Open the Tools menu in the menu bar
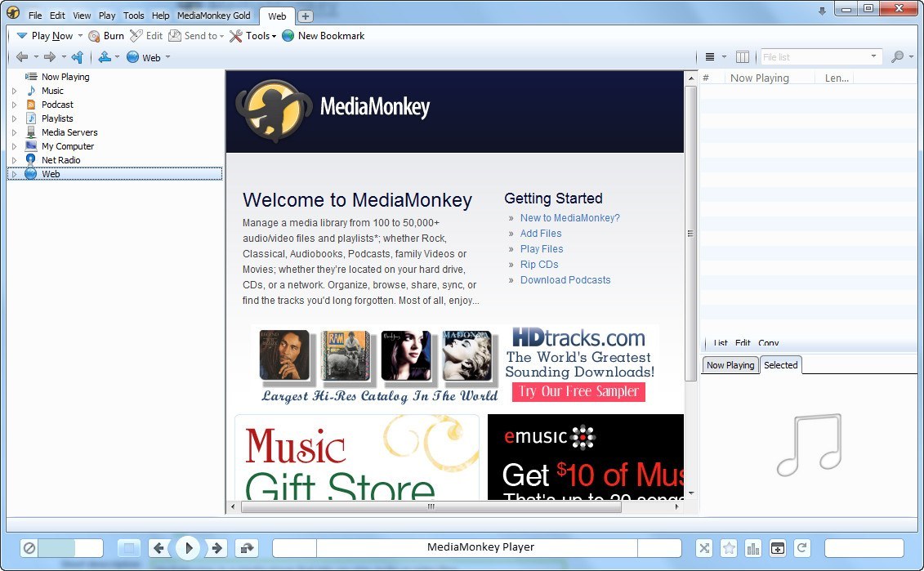Image resolution: width=924 pixels, height=571 pixels. click(x=133, y=15)
